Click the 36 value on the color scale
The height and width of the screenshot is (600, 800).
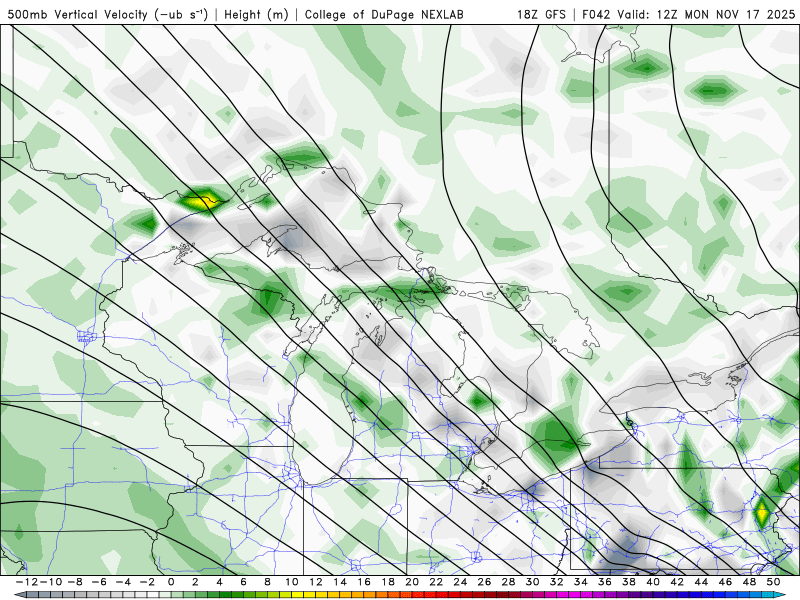point(605,582)
